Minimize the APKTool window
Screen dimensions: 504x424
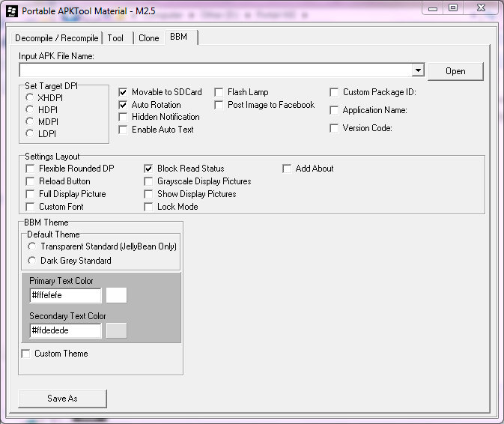coord(433,8)
